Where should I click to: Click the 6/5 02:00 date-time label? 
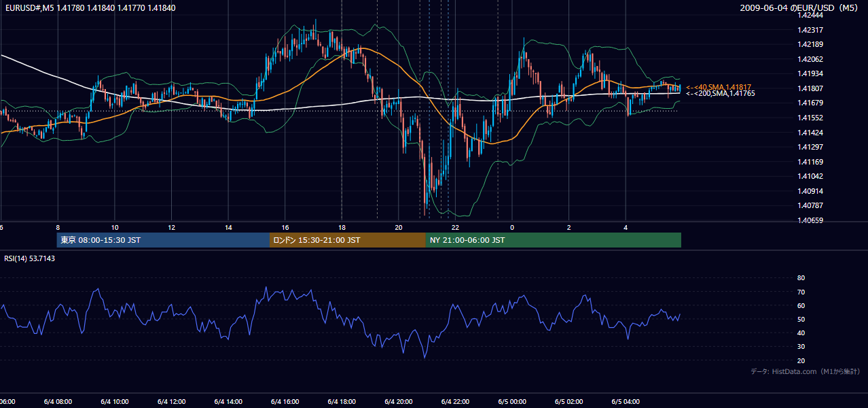(x=569, y=401)
